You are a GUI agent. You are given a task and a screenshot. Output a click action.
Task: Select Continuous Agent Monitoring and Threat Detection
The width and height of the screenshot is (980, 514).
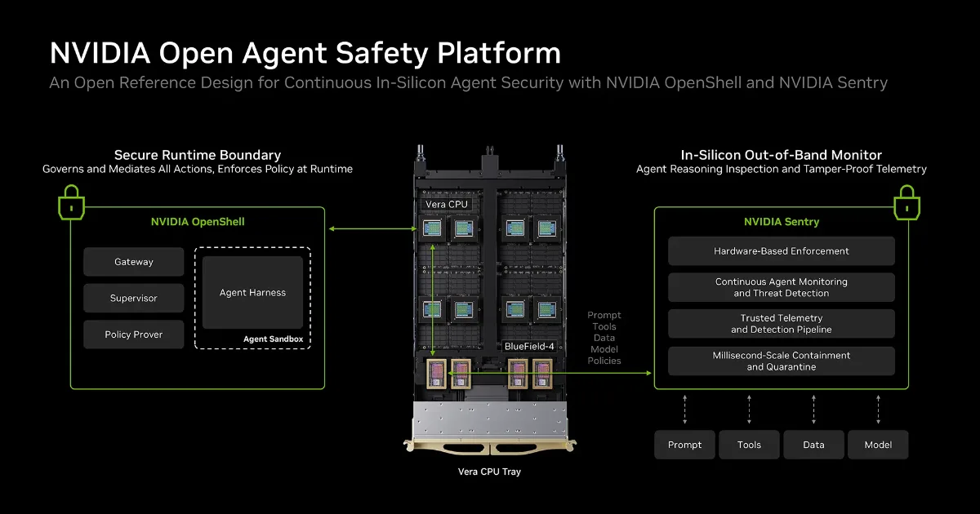point(782,287)
